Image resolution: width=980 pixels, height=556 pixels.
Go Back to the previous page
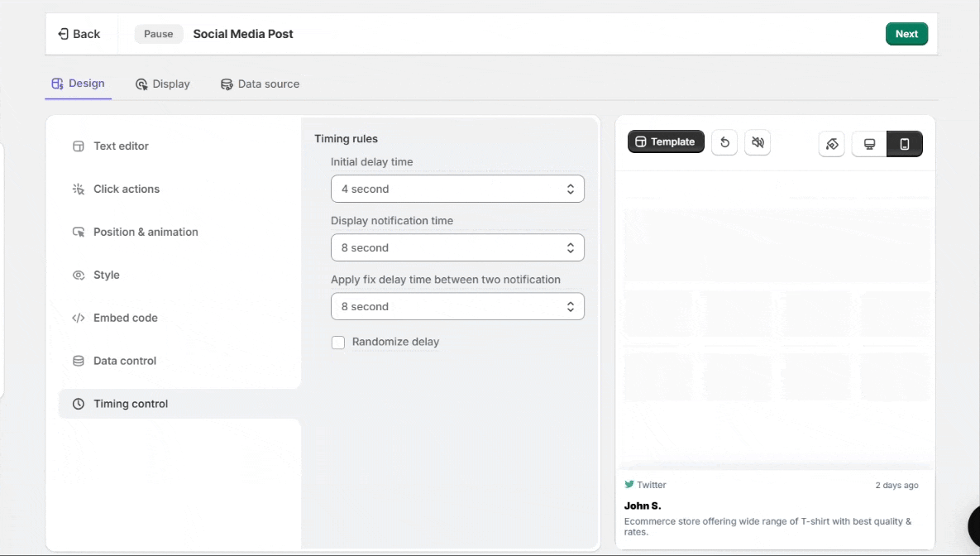click(79, 34)
